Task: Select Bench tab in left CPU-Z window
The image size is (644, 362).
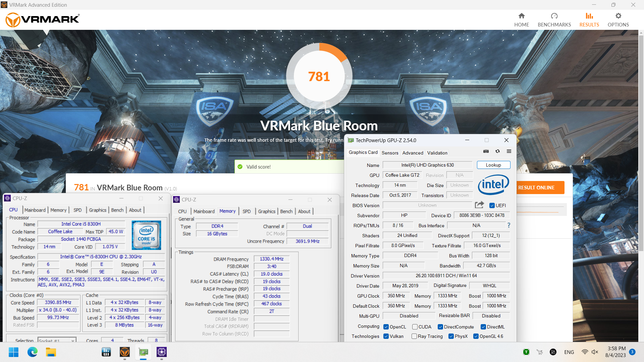Action: tap(117, 210)
